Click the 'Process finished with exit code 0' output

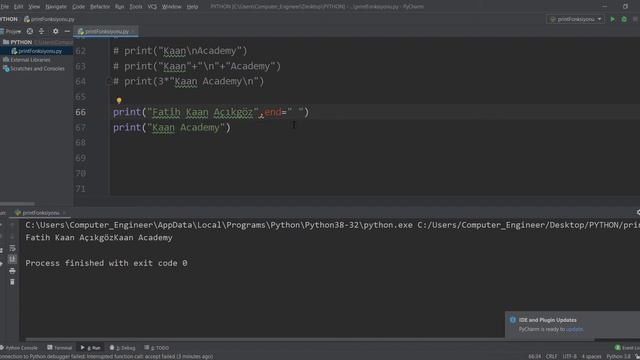(106, 263)
